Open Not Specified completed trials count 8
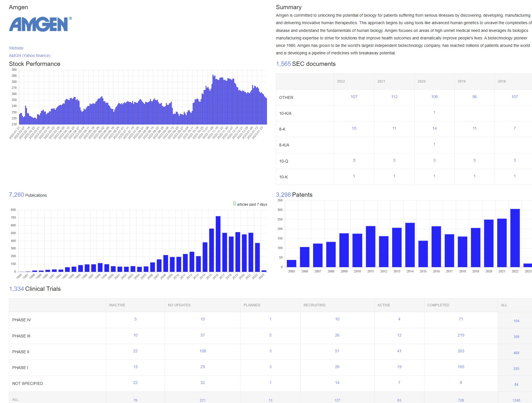This screenshot has width=532, height=403. (x=461, y=383)
